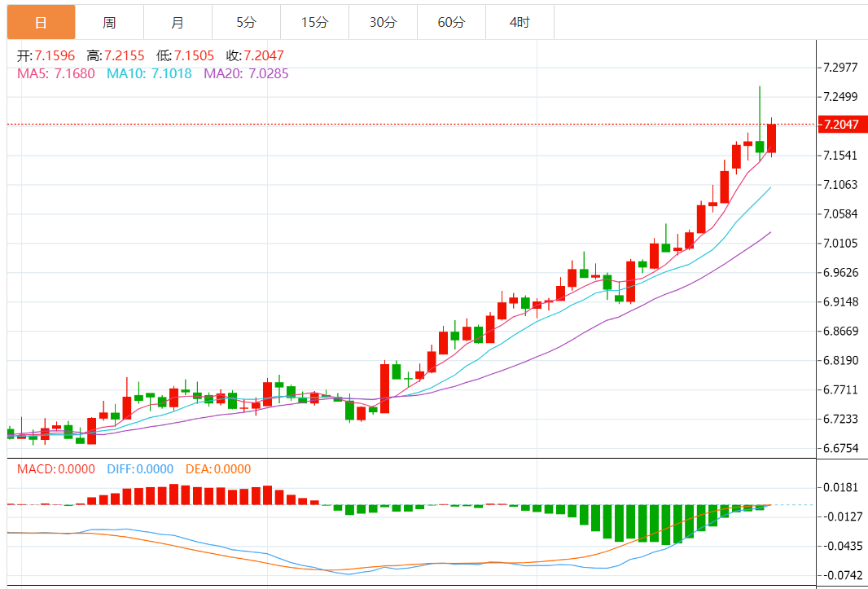Click the MACD:0.0000 label
Viewport: 868px width, 589px height.
point(56,469)
